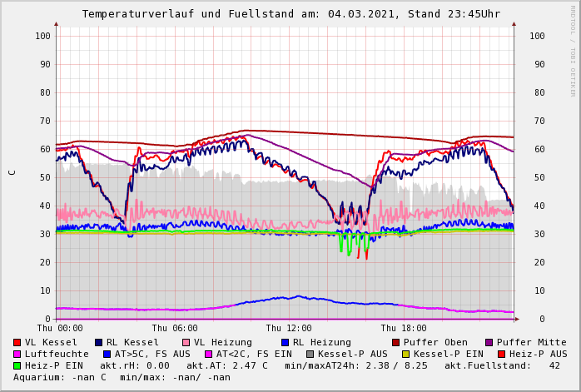
Task: Click the magenta Luftfeuchte legend swatch
Action: [x=17, y=355]
